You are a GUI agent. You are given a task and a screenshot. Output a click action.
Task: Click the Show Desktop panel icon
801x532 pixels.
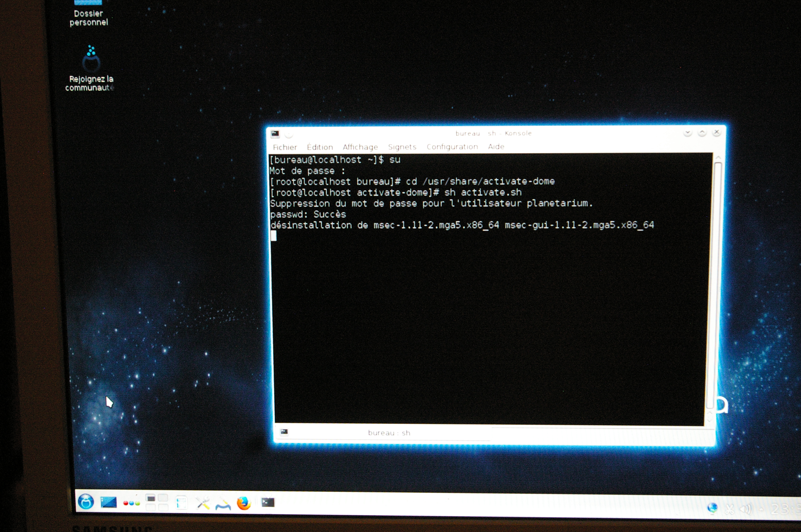pyautogui.click(x=109, y=502)
